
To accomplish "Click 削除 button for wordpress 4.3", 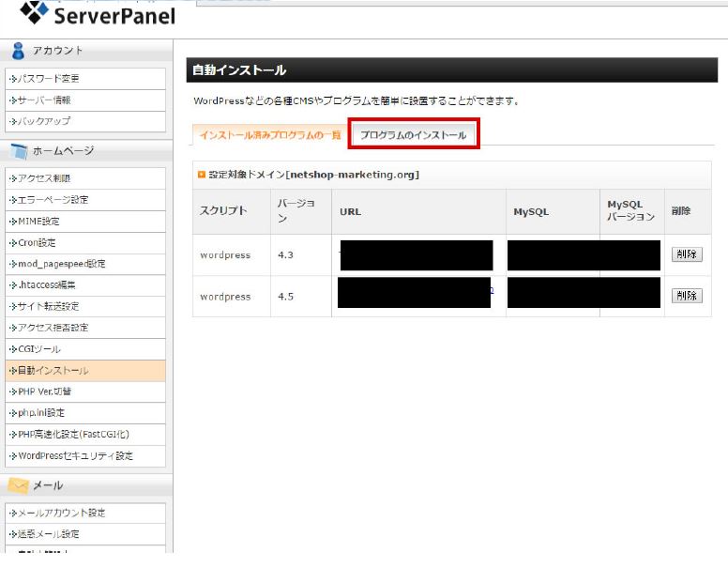I will 687,254.
